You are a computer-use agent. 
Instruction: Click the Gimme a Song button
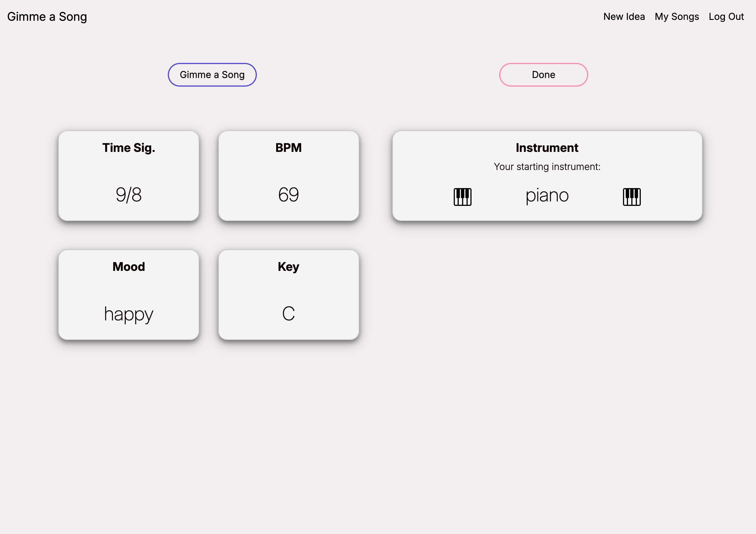point(212,75)
